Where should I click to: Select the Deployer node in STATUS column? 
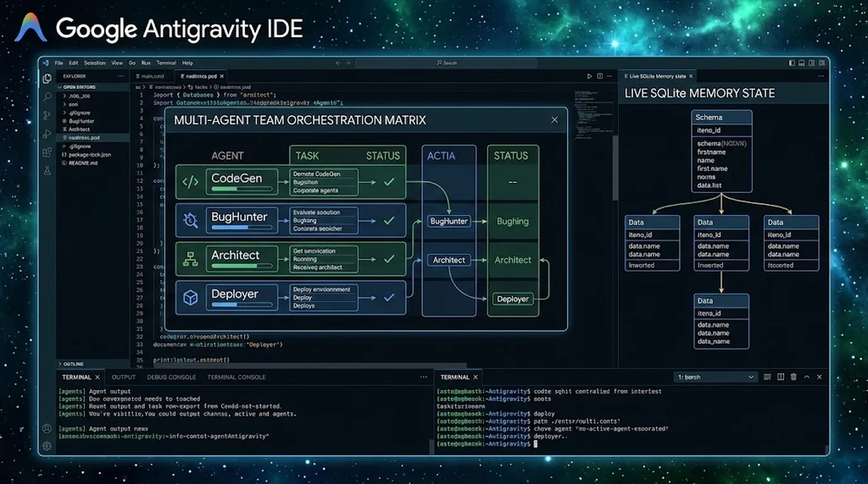pos(512,299)
